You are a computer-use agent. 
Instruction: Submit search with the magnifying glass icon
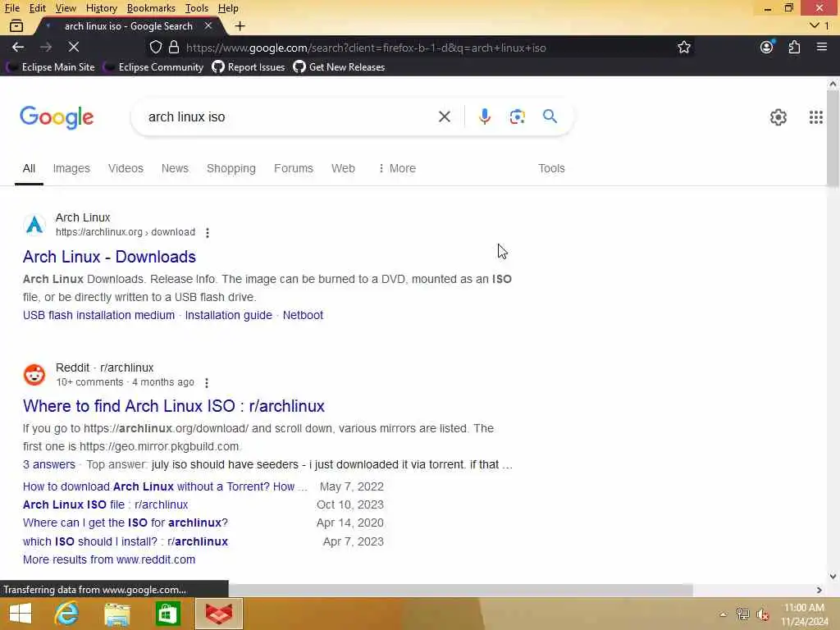(x=550, y=116)
